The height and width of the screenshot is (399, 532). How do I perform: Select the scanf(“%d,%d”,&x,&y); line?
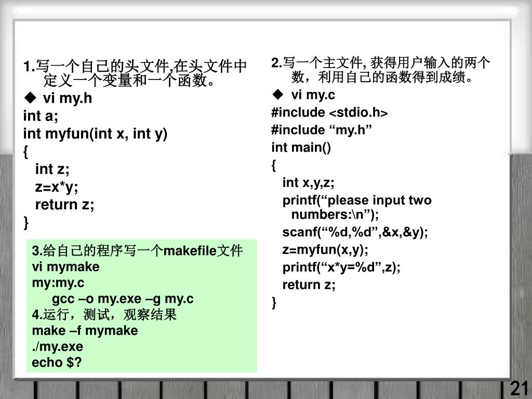pos(355,232)
